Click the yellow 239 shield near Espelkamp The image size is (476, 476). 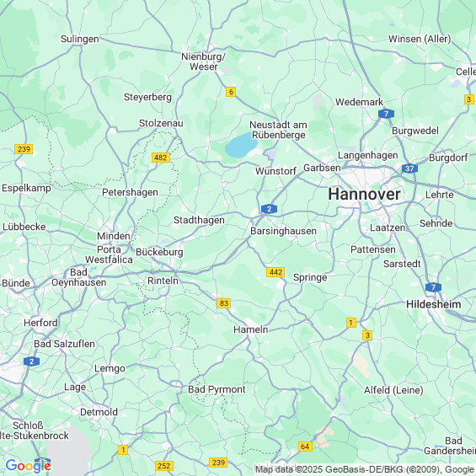point(24,149)
